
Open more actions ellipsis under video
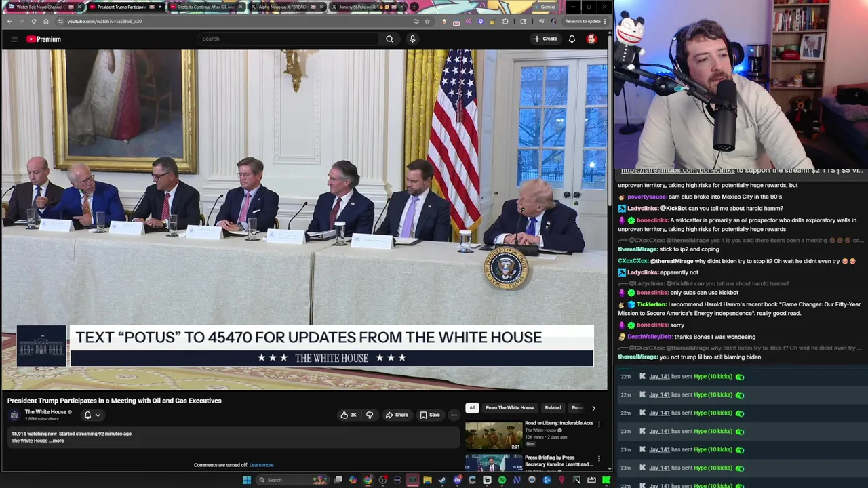point(454,415)
